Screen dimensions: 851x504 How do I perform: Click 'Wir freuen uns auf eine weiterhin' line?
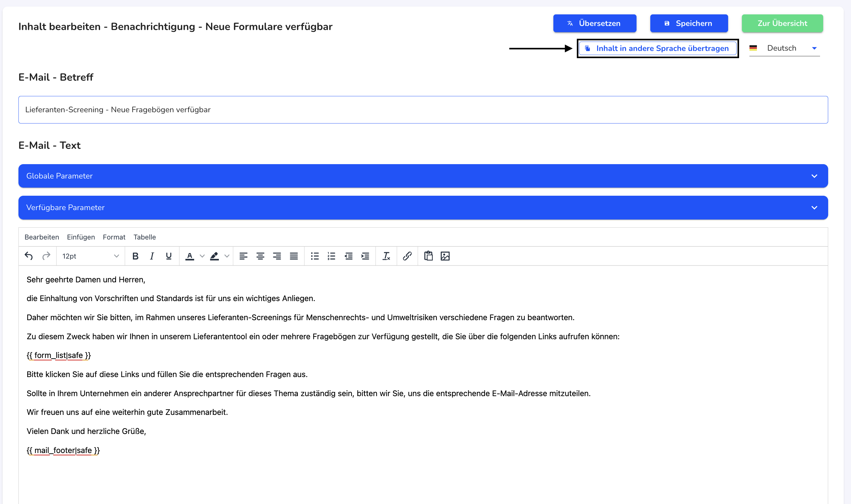(x=127, y=412)
